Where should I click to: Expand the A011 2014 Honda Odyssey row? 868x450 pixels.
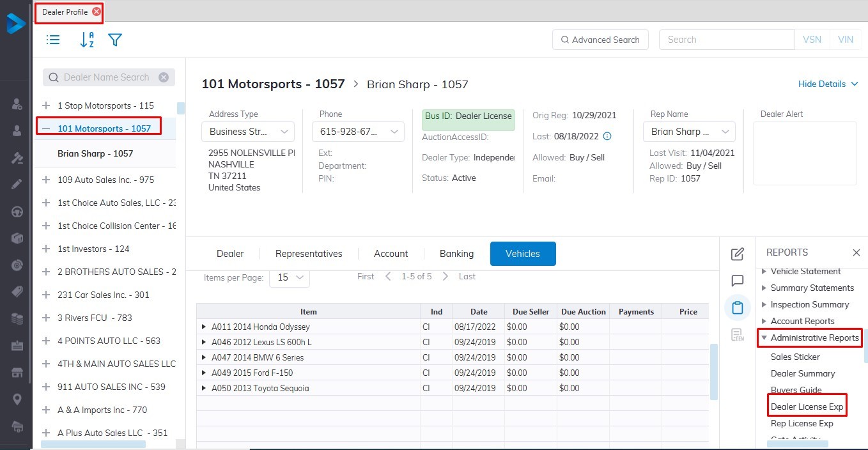pos(204,327)
